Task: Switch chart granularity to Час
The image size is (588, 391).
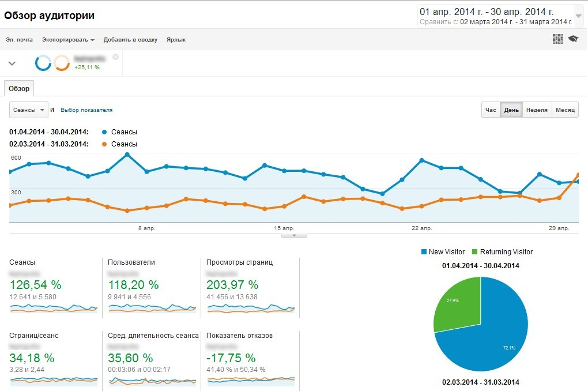Action: (x=491, y=110)
